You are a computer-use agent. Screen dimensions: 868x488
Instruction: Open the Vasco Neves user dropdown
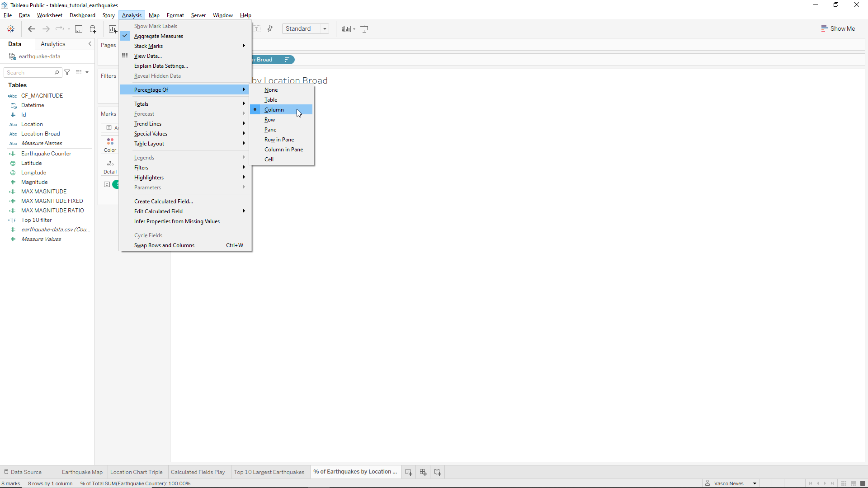pos(754,483)
